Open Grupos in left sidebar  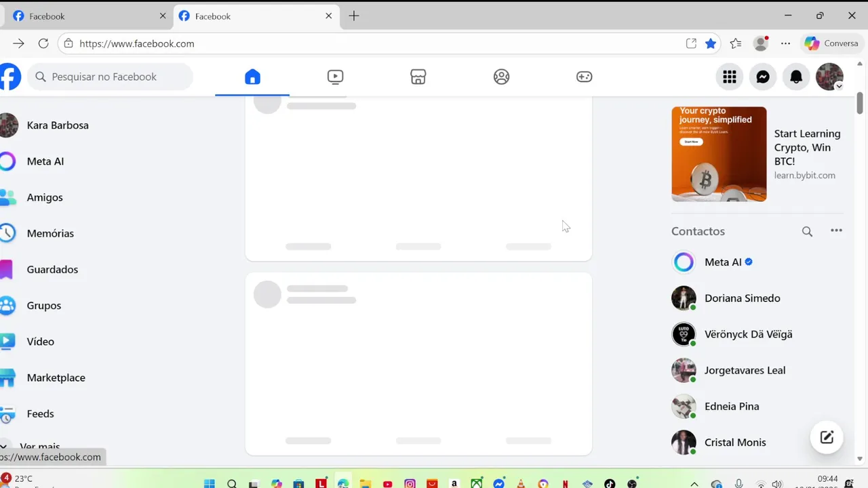(x=44, y=305)
